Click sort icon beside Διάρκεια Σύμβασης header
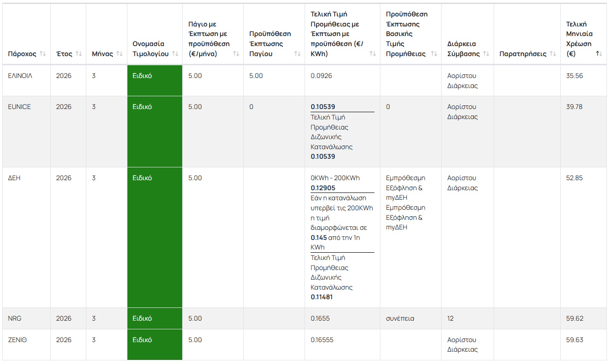Image resolution: width=611 pixels, height=364 pixels. 486,54
